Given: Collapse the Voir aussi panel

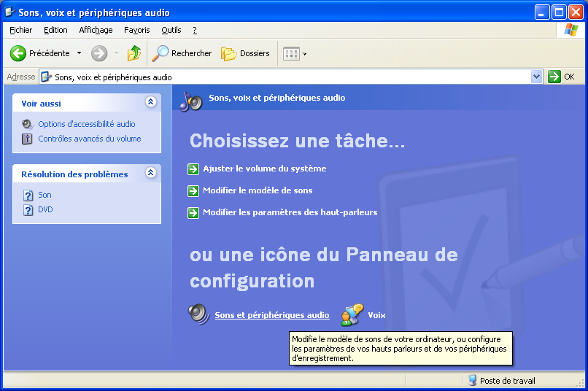Looking at the screenshot, I should click(151, 102).
